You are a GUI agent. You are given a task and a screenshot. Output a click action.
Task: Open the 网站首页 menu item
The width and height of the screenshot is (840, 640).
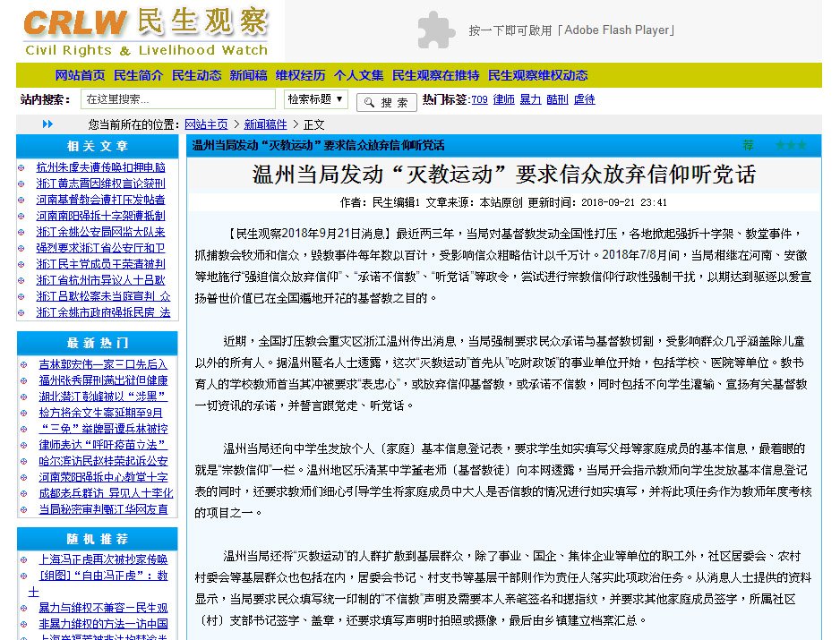[80, 75]
